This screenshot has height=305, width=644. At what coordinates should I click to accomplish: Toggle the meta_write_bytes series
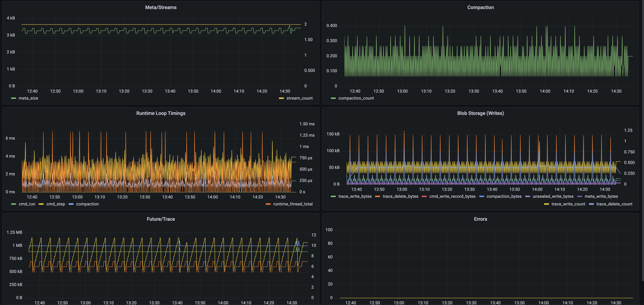(602, 196)
